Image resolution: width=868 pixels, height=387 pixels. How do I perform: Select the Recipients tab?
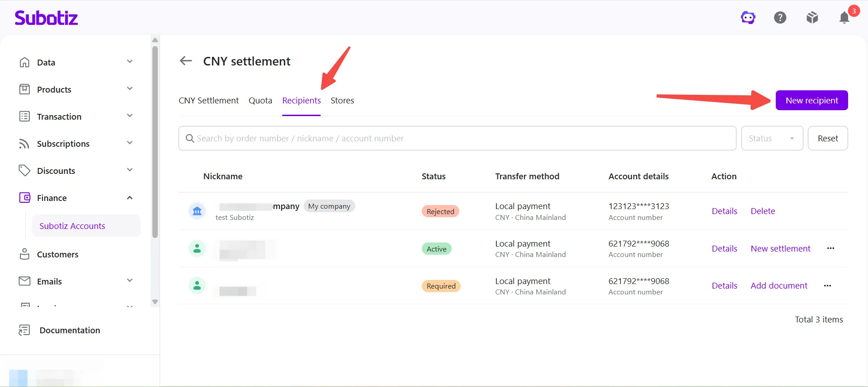point(302,100)
